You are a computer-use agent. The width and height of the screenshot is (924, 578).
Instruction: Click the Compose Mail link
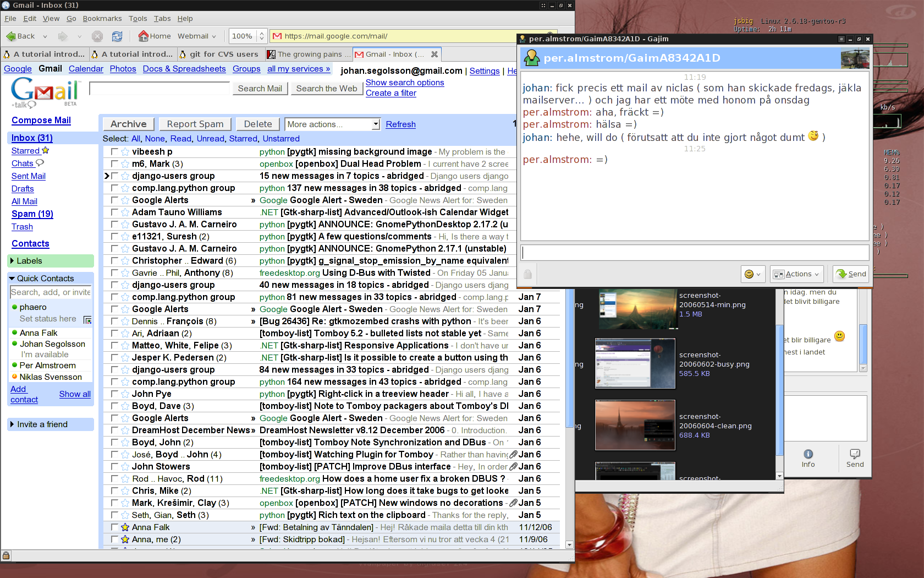[41, 121]
